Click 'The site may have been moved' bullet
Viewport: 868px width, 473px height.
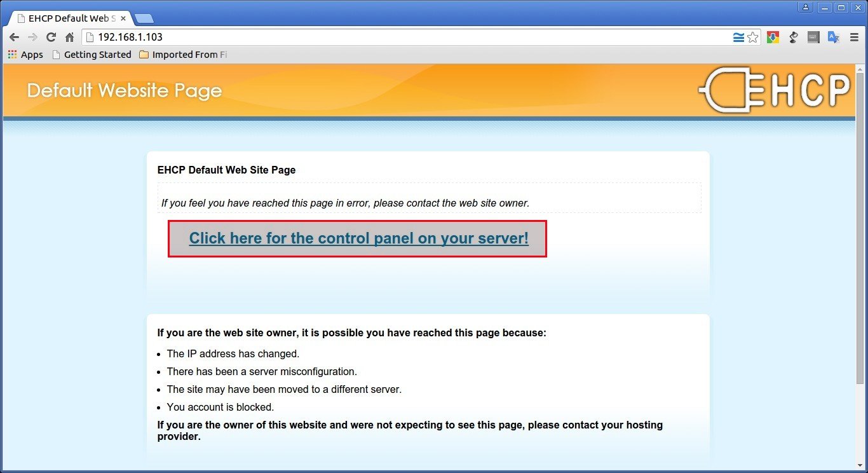point(284,389)
